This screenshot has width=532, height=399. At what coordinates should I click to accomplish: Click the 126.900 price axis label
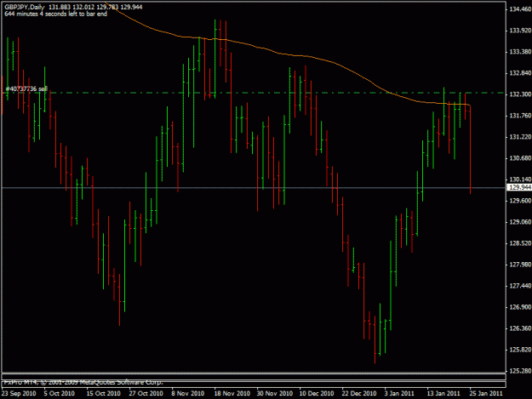[x=520, y=307]
